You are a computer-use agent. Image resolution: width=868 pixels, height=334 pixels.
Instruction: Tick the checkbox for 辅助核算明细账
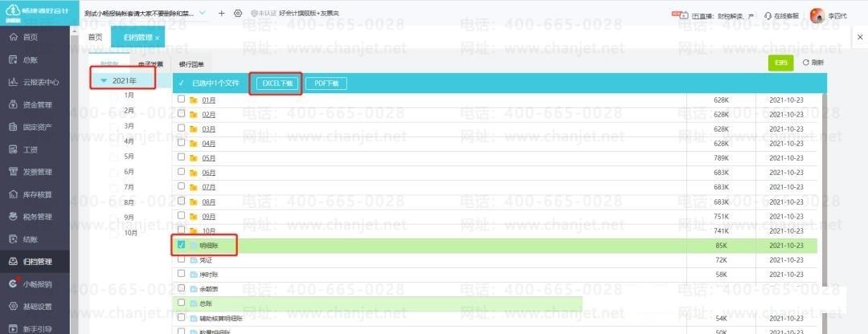click(181, 317)
